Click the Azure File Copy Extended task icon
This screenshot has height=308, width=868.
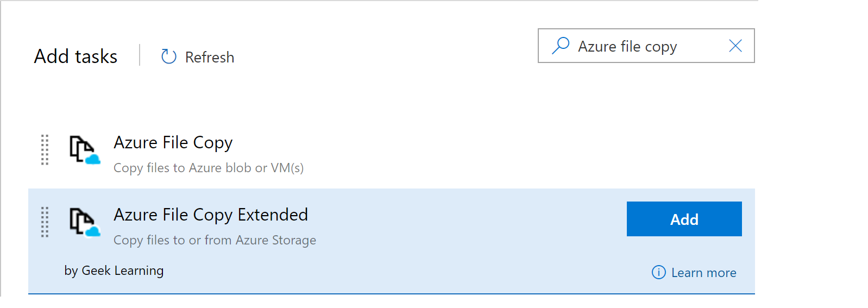[x=84, y=222]
